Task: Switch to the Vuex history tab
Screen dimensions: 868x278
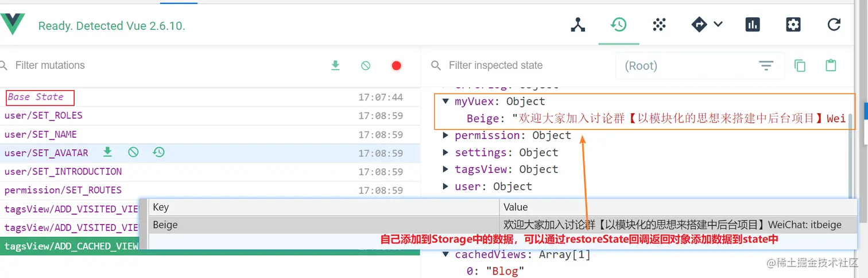Action: click(618, 25)
